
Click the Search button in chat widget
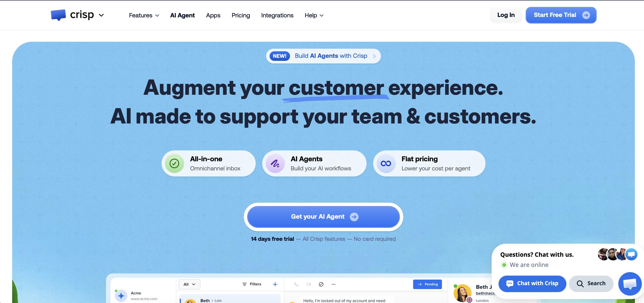[591, 283]
